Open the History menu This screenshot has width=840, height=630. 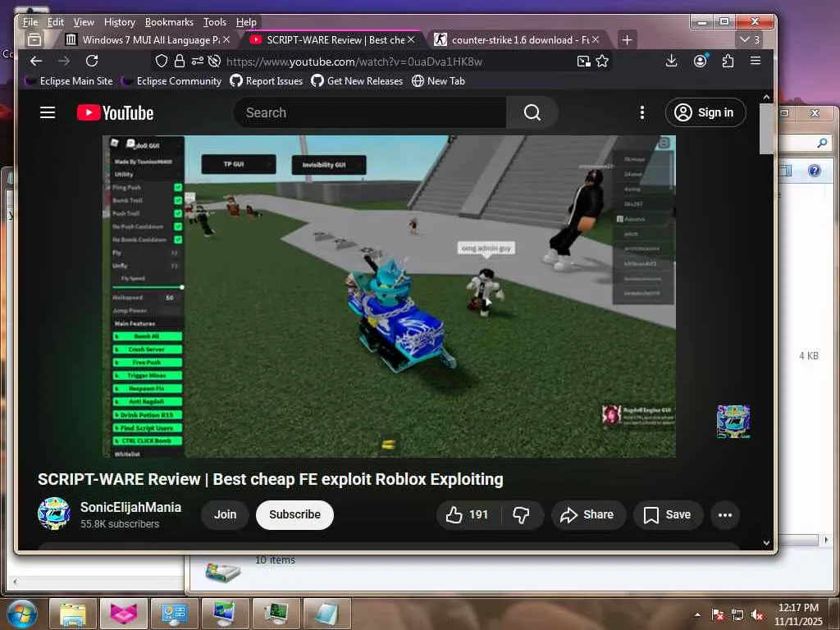[120, 22]
